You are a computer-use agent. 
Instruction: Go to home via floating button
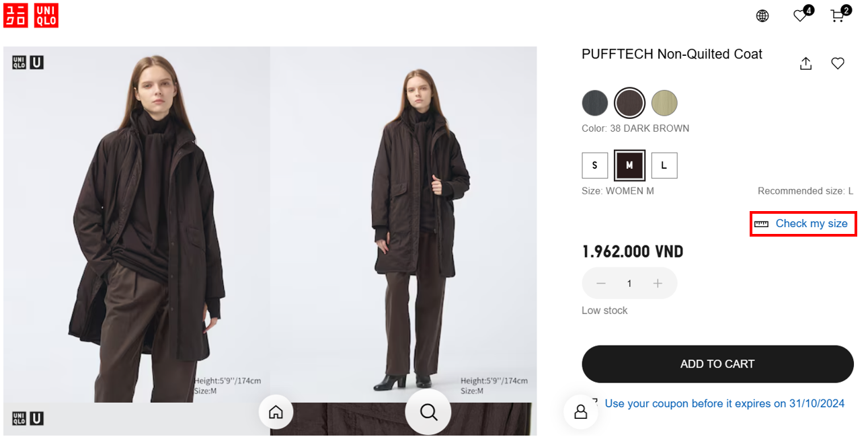(x=276, y=412)
